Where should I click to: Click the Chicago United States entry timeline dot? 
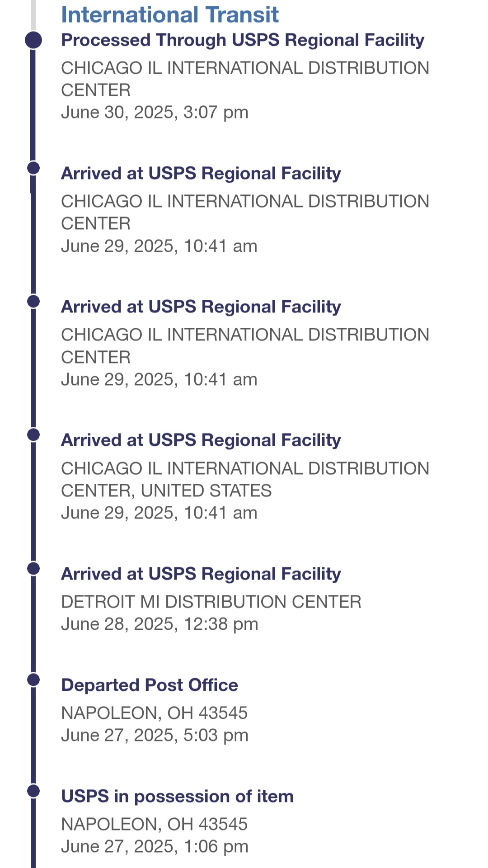tap(33, 434)
